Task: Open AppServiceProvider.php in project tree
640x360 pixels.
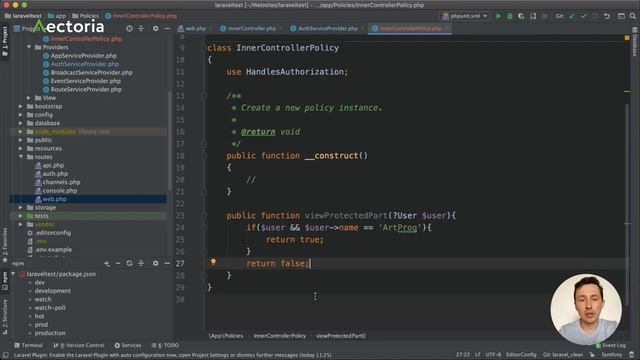Action: point(83,56)
